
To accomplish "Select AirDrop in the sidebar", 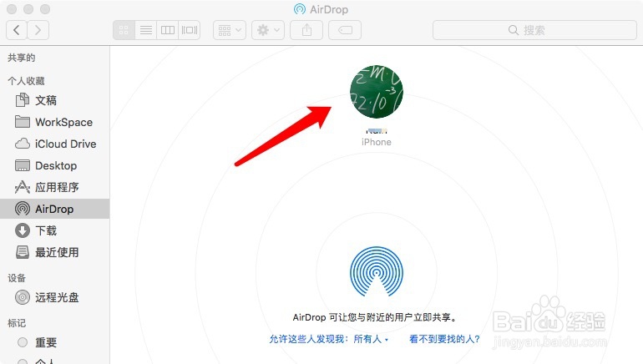I will click(x=54, y=209).
